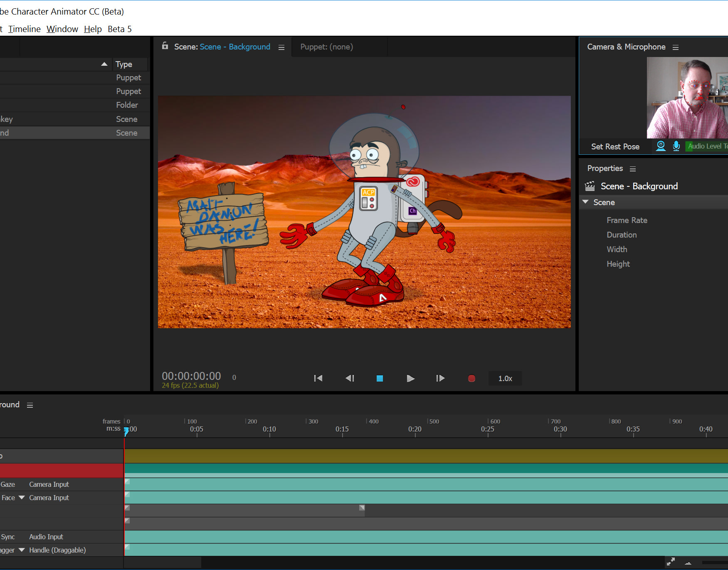
Task: Click the monkey astronaut puppet in the scene
Action: point(370,210)
